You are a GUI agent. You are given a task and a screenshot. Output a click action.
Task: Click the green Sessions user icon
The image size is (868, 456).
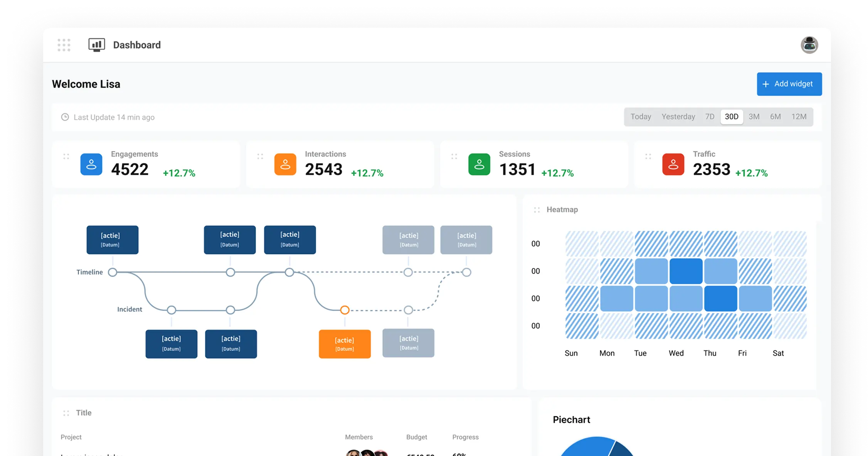pyautogui.click(x=479, y=164)
